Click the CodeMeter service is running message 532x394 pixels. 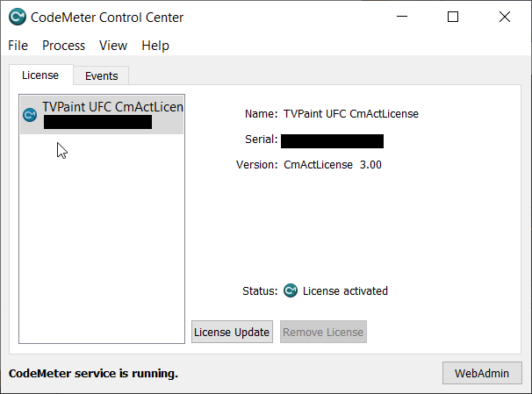93,373
